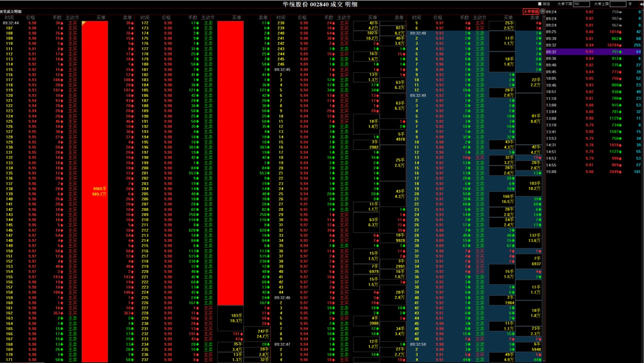Select the 13:41 row with volume 1587

click(x=594, y=132)
